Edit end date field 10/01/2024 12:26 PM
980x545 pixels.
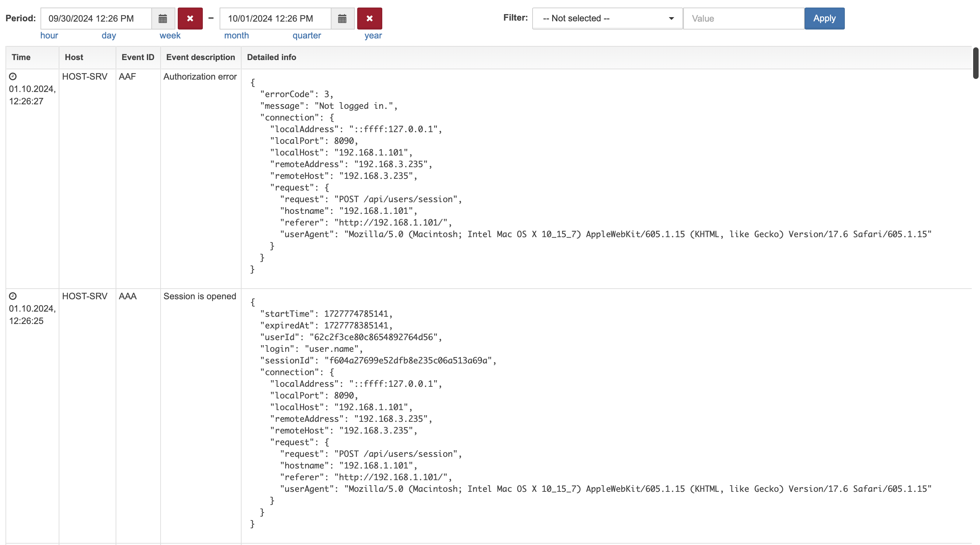click(276, 18)
